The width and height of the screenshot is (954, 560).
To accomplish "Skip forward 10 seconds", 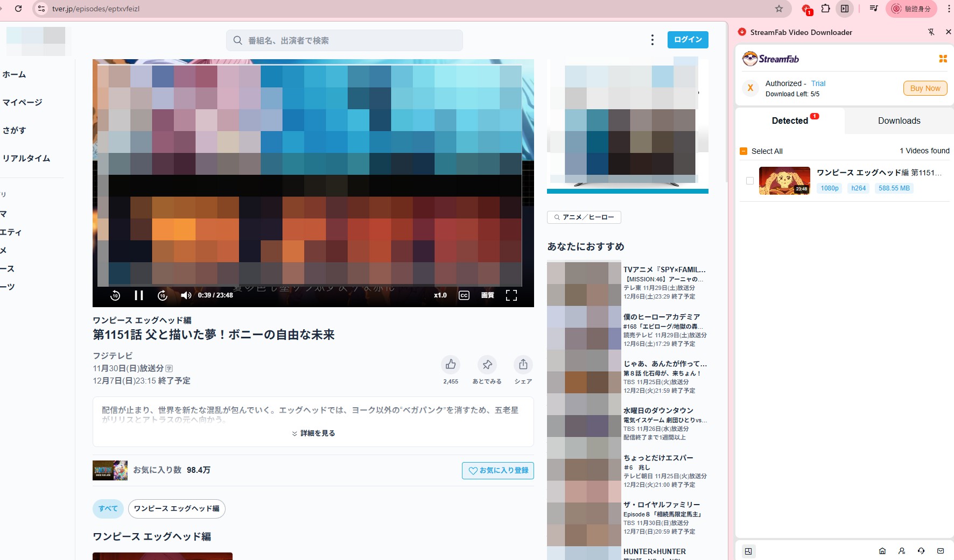I will click(x=163, y=295).
